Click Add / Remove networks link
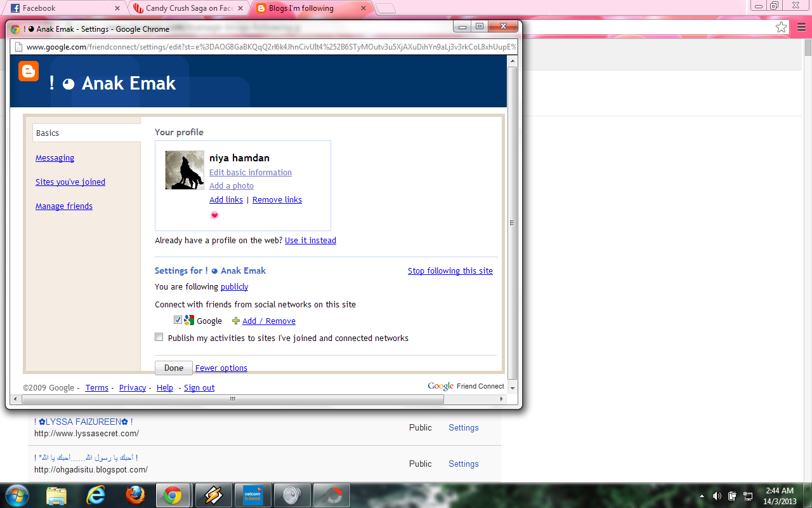 point(269,321)
